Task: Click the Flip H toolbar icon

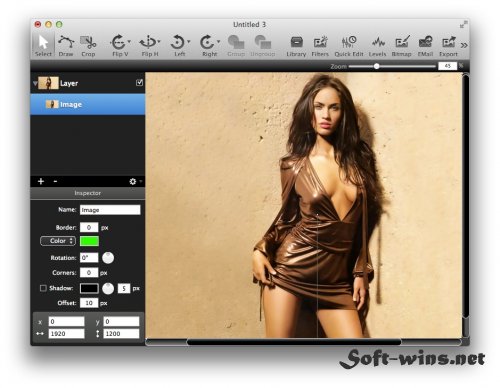Action: pos(150,46)
